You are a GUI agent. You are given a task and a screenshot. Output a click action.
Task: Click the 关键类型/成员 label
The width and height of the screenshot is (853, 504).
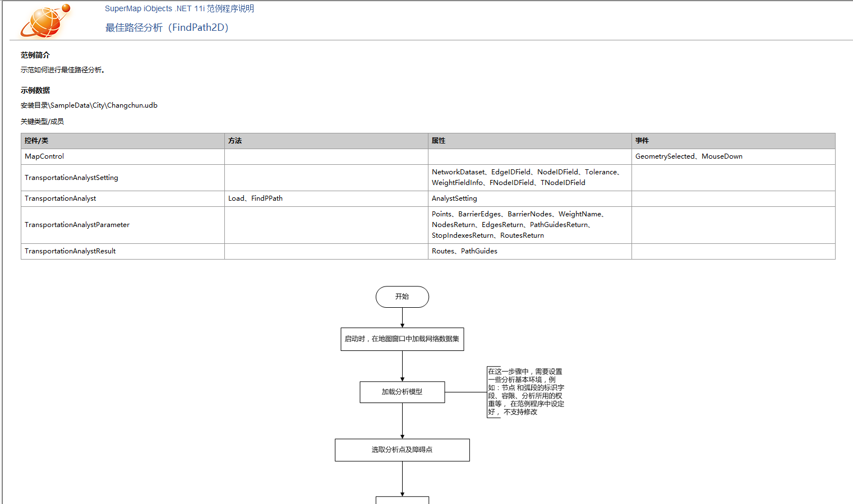[x=42, y=121]
